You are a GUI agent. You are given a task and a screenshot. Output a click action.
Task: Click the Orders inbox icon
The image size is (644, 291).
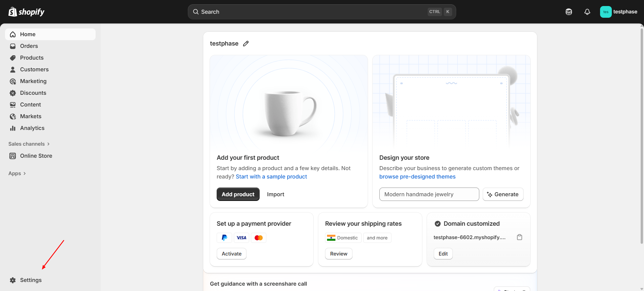tap(13, 46)
